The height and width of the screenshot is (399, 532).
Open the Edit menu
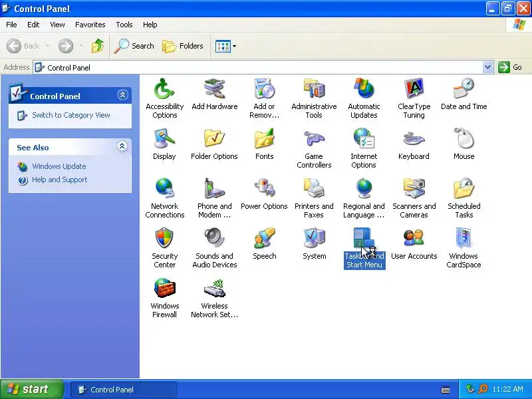point(33,25)
